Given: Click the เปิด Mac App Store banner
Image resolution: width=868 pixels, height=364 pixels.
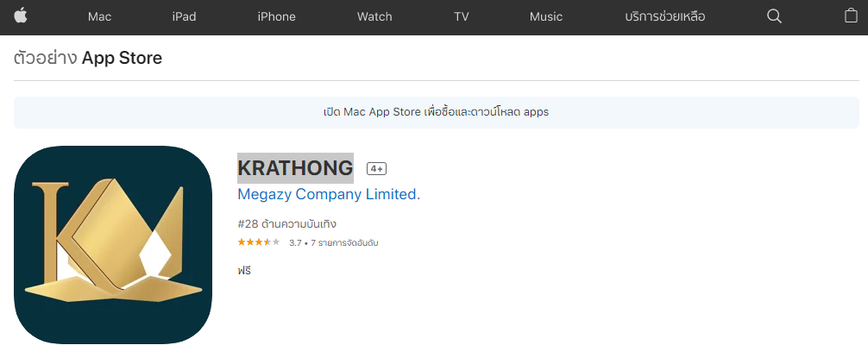Looking at the screenshot, I should click(436, 111).
